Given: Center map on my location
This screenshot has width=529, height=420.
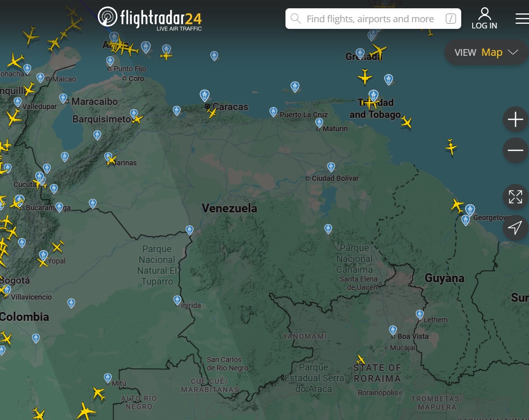Looking at the screenshot, I should (515, 228).
